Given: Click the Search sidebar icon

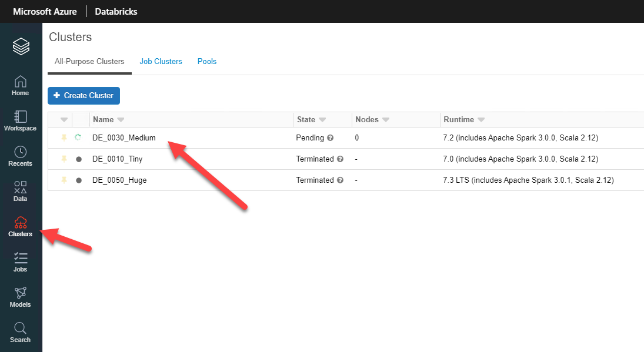Looking at the screenshot, I should pyautogui.click(x=20, y=332).
